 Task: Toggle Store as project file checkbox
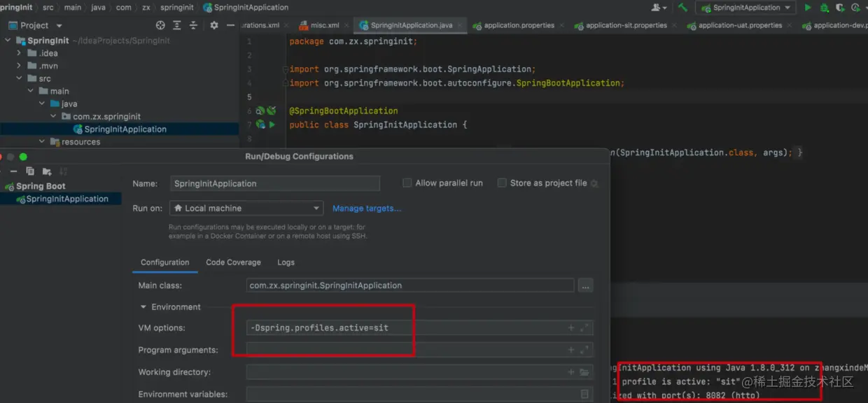(501, 183)
